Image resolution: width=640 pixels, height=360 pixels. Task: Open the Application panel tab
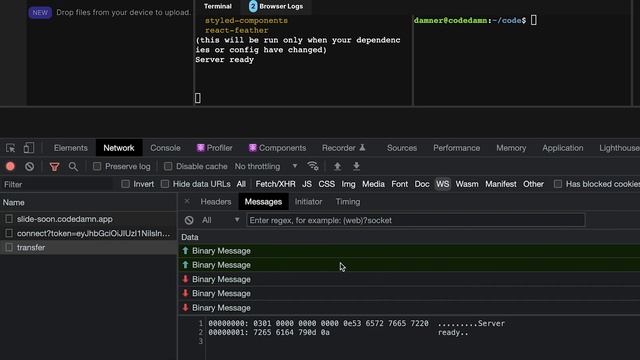click(562, 148)
